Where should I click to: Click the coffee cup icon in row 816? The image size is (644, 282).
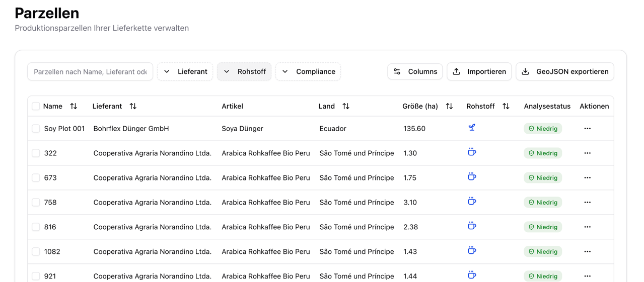pos(472,226)
